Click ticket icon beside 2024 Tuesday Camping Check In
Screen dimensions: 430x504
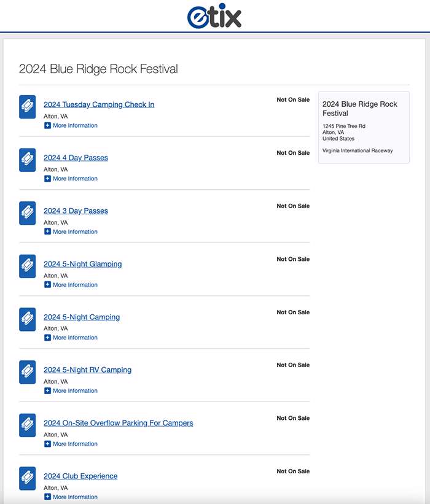tap(28, 107)
